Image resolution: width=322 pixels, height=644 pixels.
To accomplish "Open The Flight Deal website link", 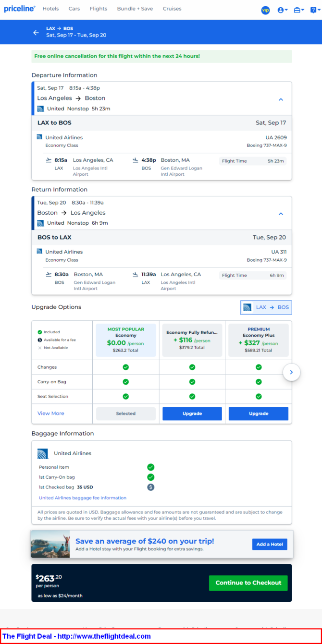I will tap(76, 636).
